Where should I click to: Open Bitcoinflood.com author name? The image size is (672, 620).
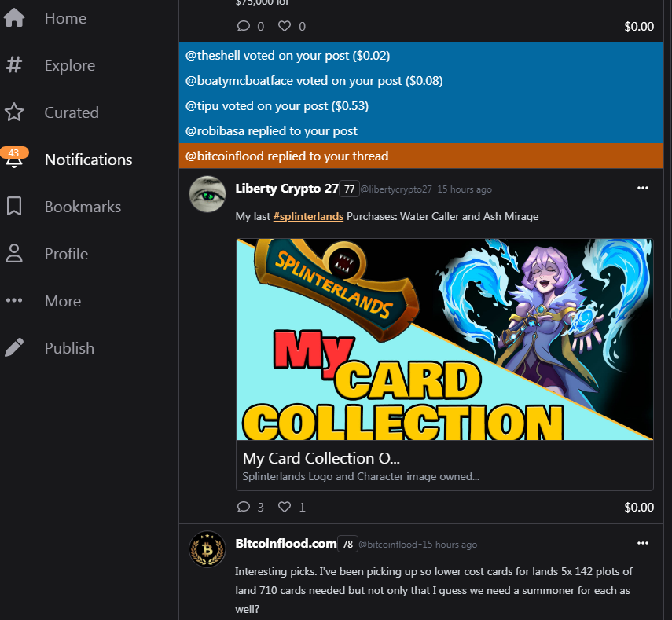(x=286, y=544)
